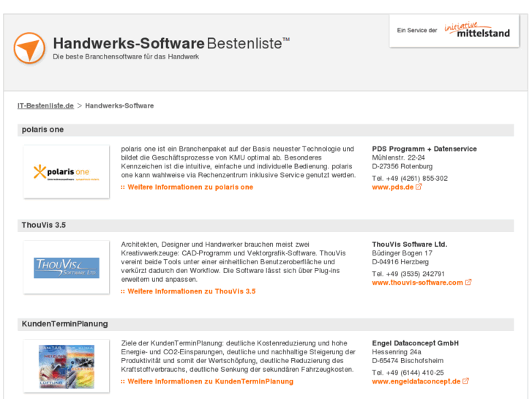The width and height of the screenshot is (532, 399).
Task: Click D-04916 Herzberg address text
Action: (400, 262)
